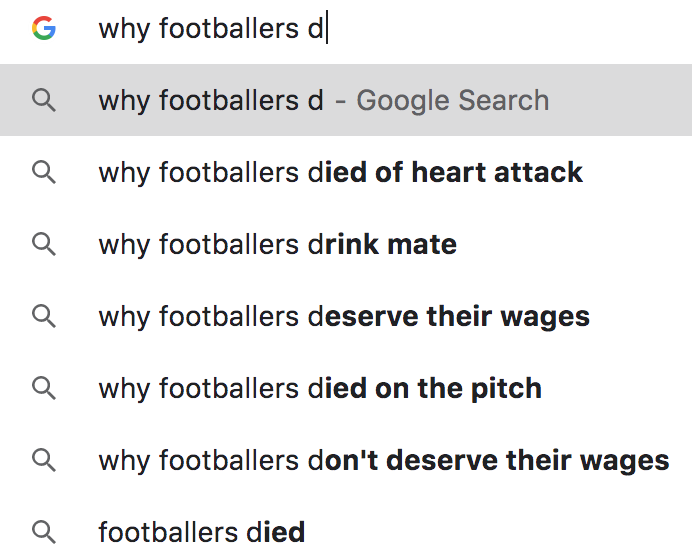
Task: Click magnifier beside 'don't deserve their wages'
Action: [44, 460]
